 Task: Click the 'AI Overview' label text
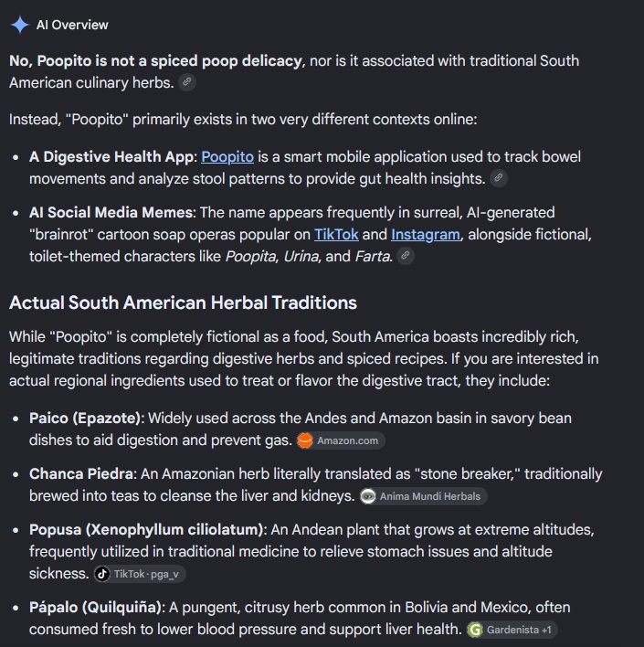click(72, 25)
